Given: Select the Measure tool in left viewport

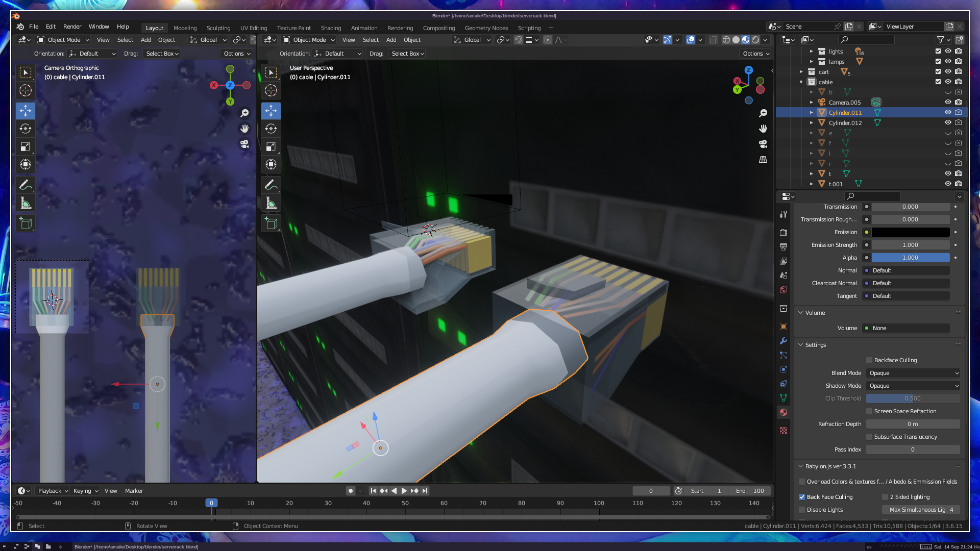Looking at the screenshot, I should (x=26, y=204).
